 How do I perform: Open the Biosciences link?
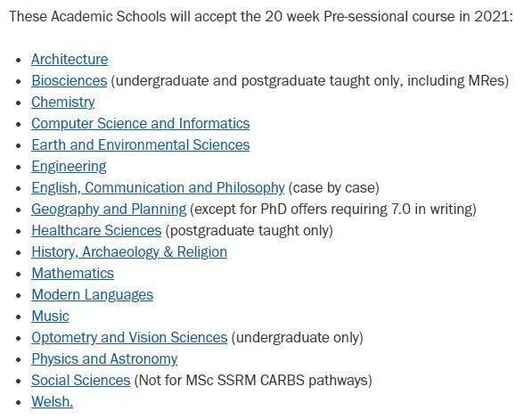point(70,81)
